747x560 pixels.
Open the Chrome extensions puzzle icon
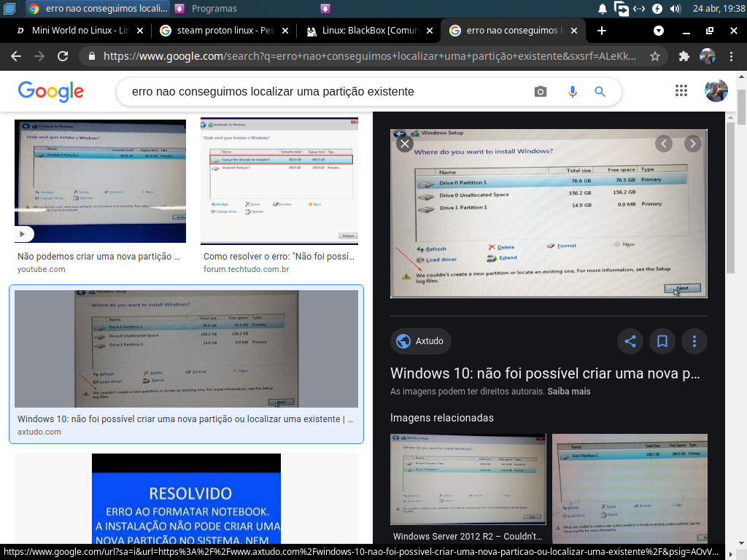[x=684, y=56]
